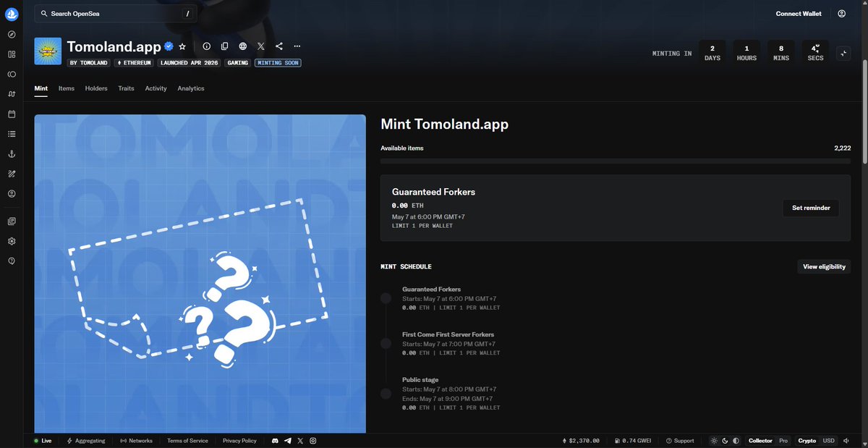Screen dimensions: 868x448
Task: Switch to the Analytics tab
Action: tap(191, 88)
